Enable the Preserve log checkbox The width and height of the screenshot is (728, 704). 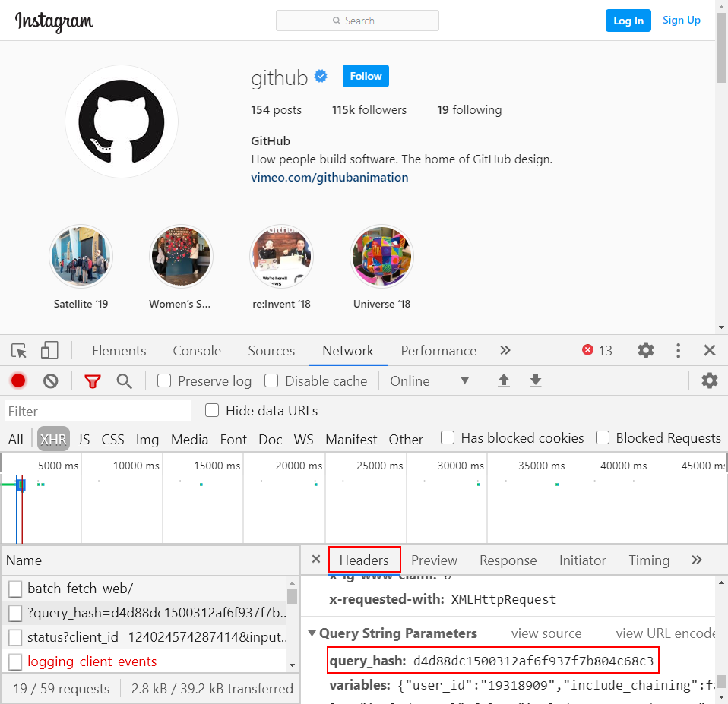click(x=164, y=381)
